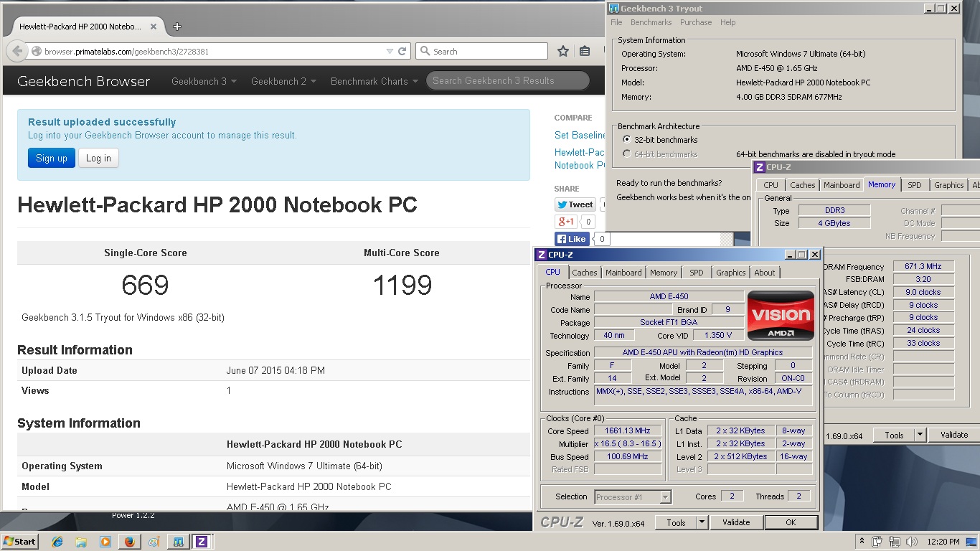
Task: Expand the Geekbench 3 nav dropdown
Action: pos(204,81)
